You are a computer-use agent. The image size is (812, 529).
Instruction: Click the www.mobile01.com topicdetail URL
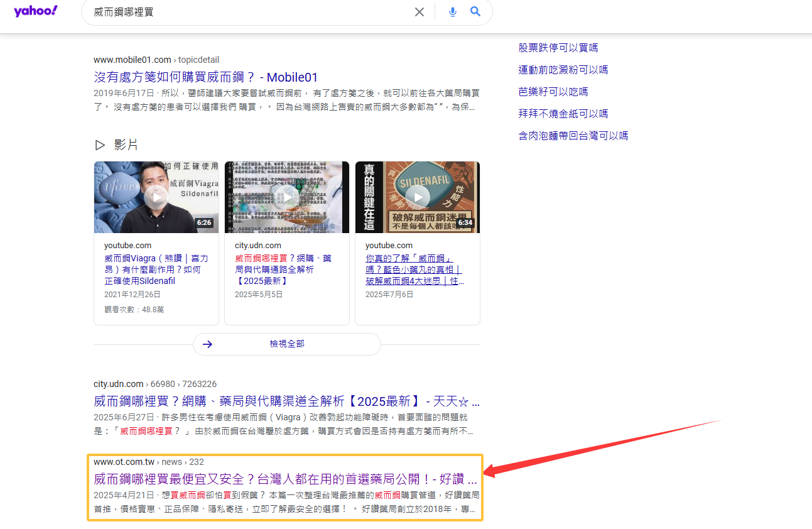(x=156, y=60)
